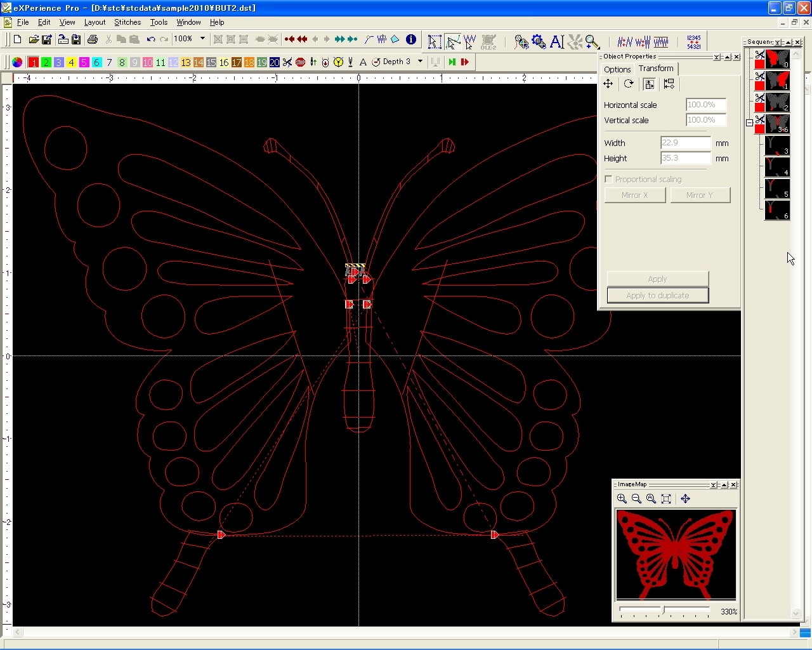The height and width of the screenshot is (650, 812).
Task: Click the New document icon
Action: click(x=17, y=39)
